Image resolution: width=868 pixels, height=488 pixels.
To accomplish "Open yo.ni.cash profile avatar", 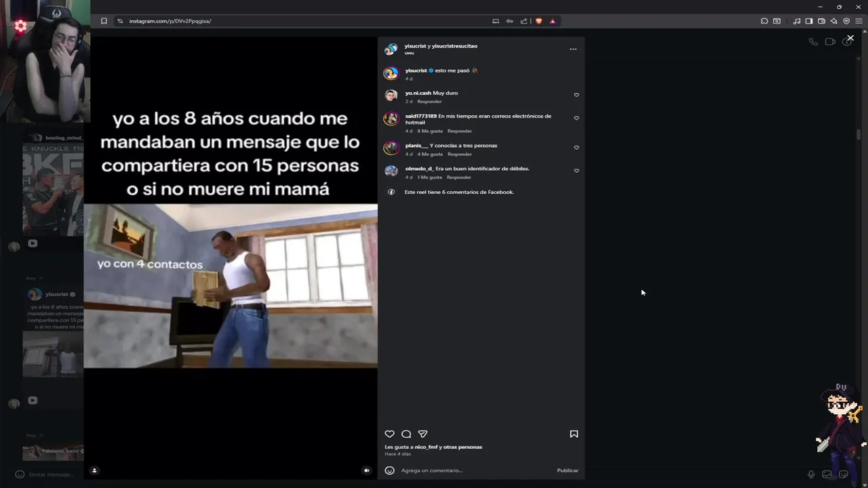I will click(x=391, y=96).
